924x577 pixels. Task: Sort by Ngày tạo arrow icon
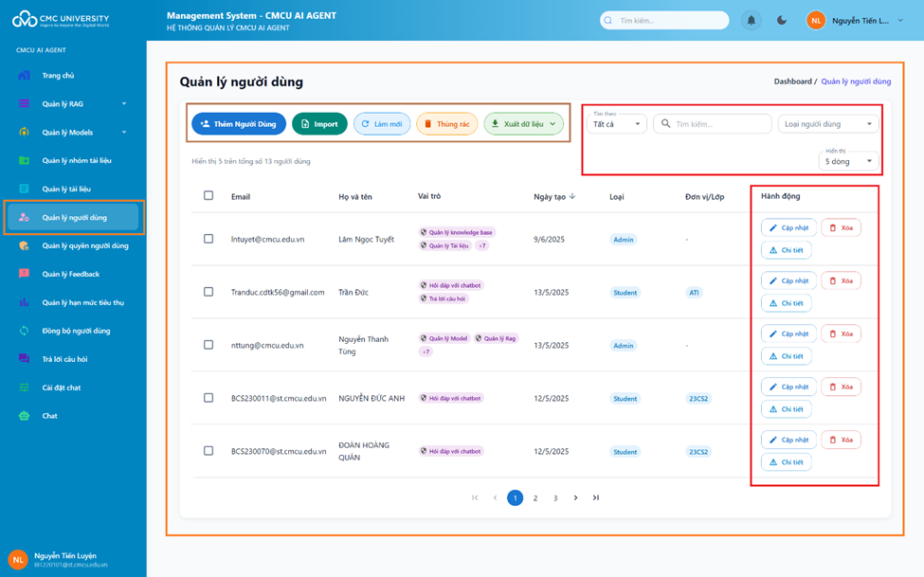[572, 196]
